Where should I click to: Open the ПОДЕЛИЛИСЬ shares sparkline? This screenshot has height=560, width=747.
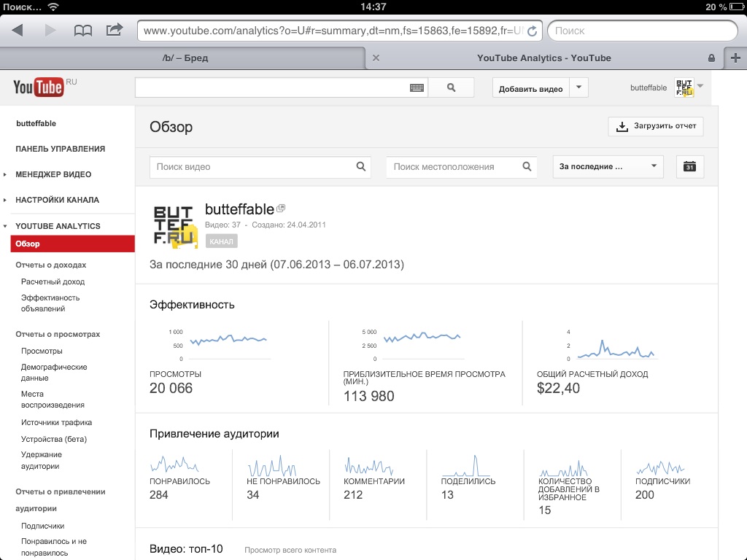click(466, 465)
